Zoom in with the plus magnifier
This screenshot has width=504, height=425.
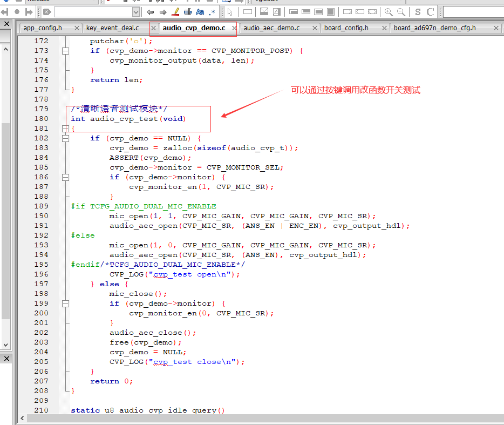click(x=389, y=12)
